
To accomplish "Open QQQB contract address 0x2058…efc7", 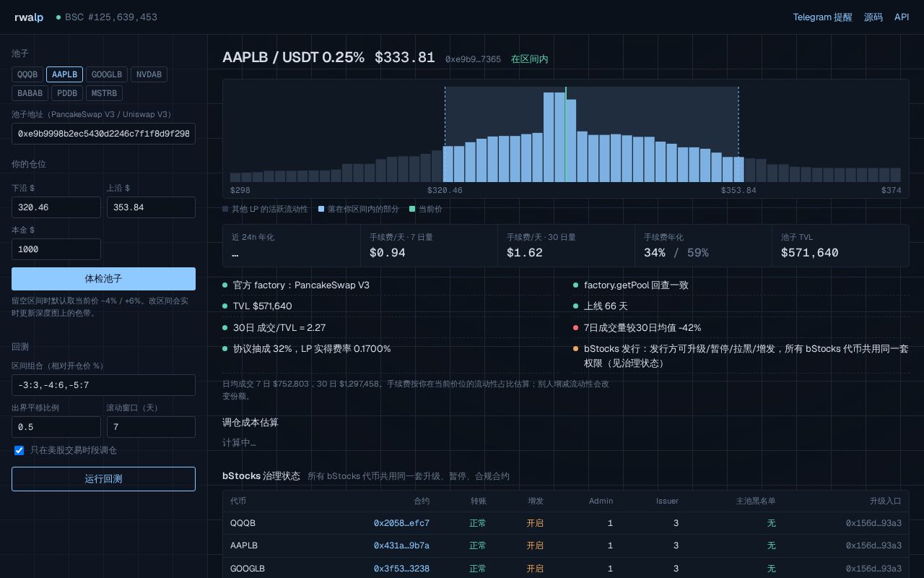I will point(401,523).
